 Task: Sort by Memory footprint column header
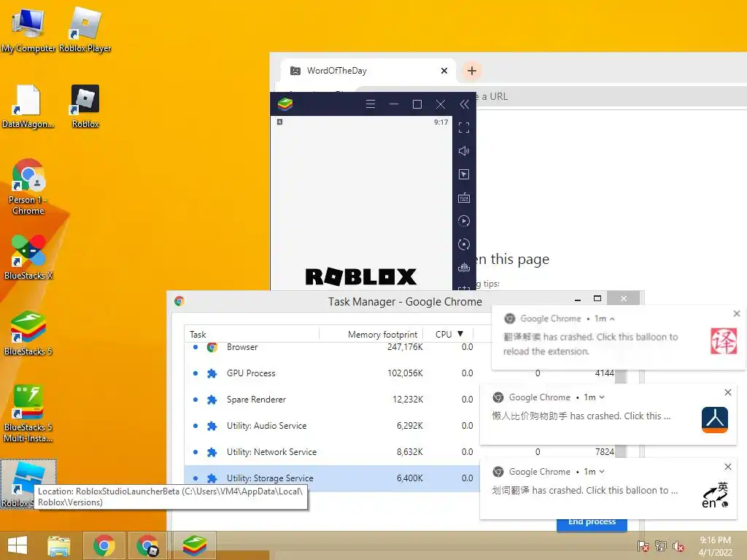382,334
